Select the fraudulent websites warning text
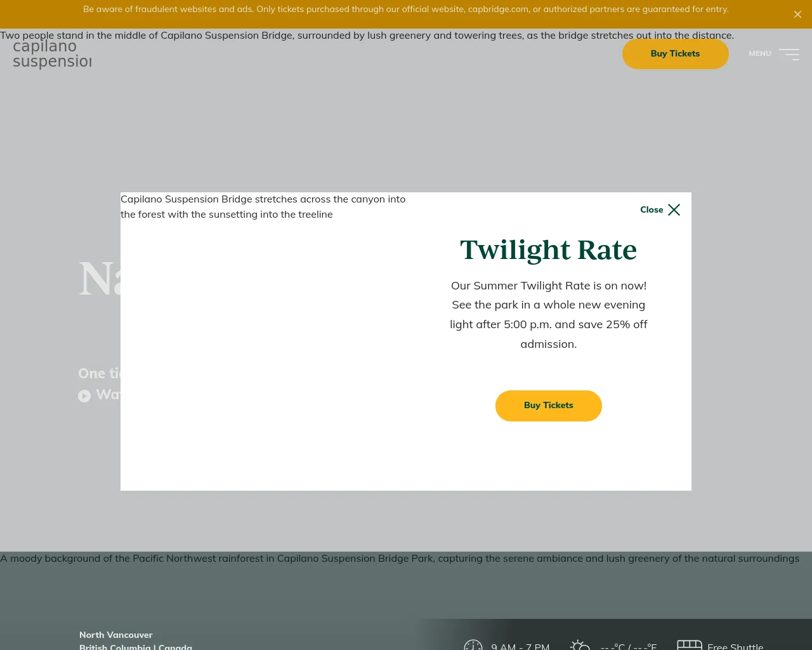The height and width of the screenshot is (650, 812). [x=406, y=10]
